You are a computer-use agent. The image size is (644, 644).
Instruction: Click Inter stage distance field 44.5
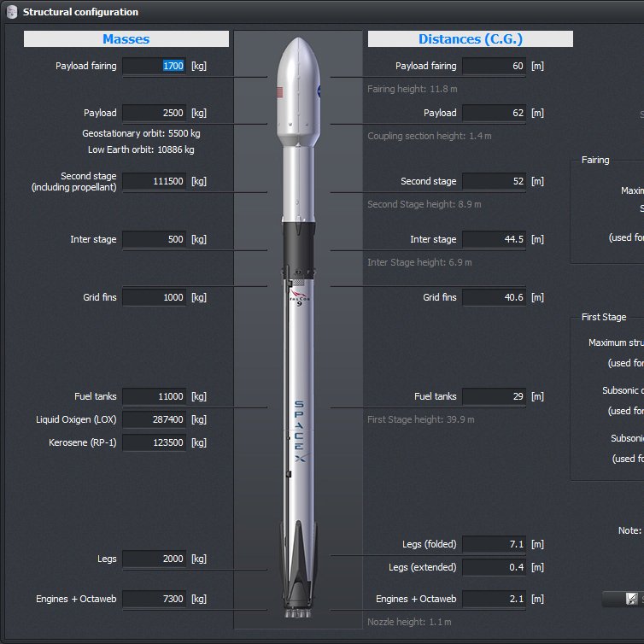coord(494,239)
